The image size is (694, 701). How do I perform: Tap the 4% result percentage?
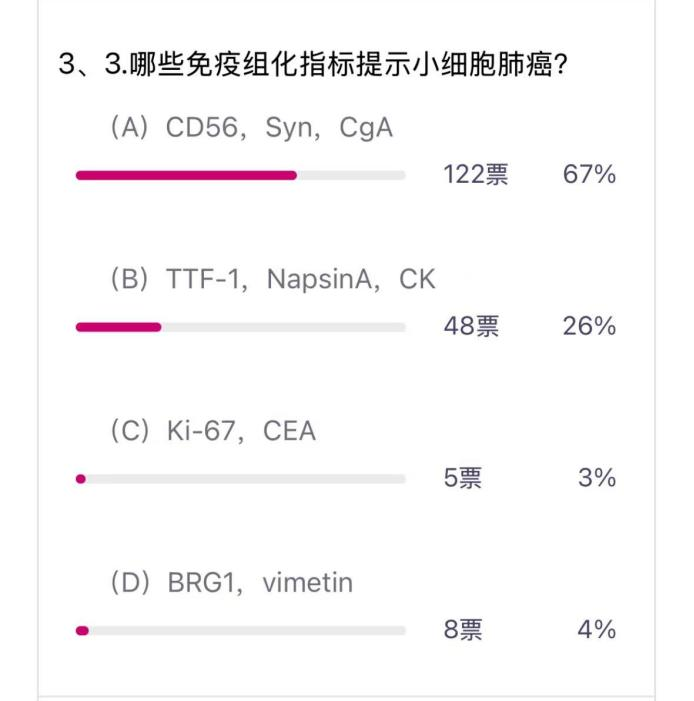click(597, 631)
